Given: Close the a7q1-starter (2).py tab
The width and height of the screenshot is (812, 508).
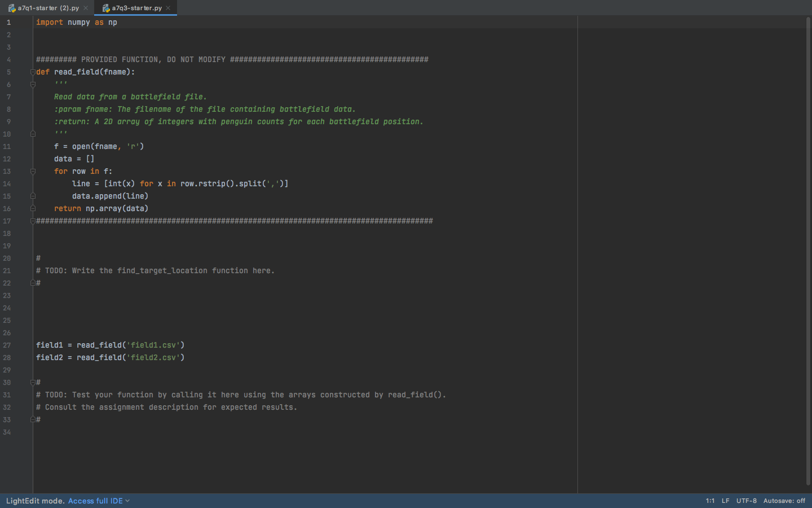Looking at the screenshot, I should 86,8.
